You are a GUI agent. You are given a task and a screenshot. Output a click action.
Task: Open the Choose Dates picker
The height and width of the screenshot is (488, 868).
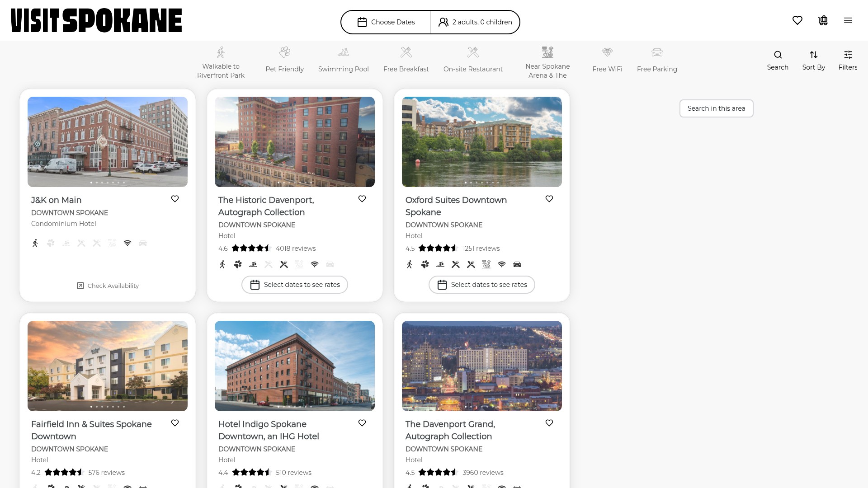pyautogui.click(x=386, y=22)
